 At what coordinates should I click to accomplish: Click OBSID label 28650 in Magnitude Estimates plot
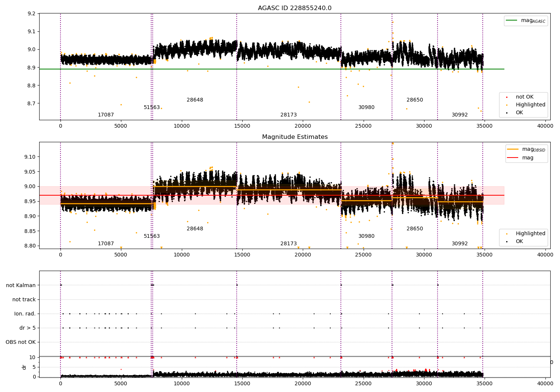coord(415,229)
